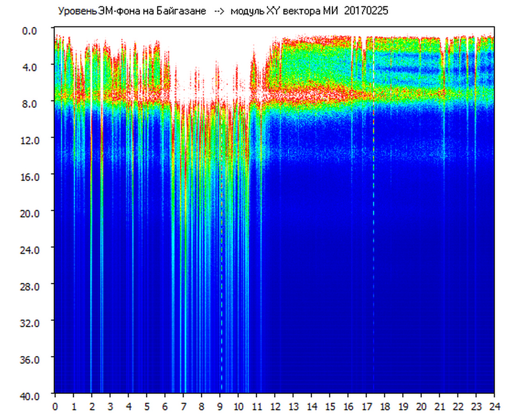Click the x-axis tick label 0

pos(55,406)
